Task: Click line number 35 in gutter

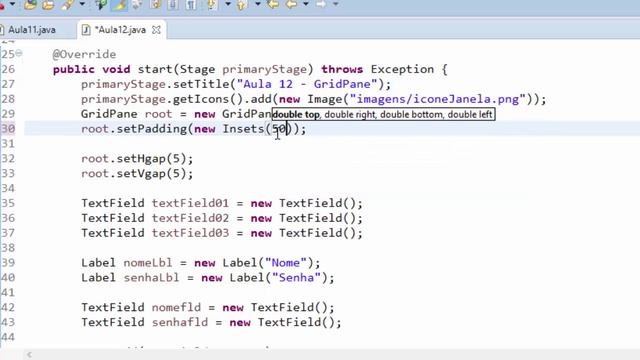Action: pyautogui.click(x=8, y=203)
